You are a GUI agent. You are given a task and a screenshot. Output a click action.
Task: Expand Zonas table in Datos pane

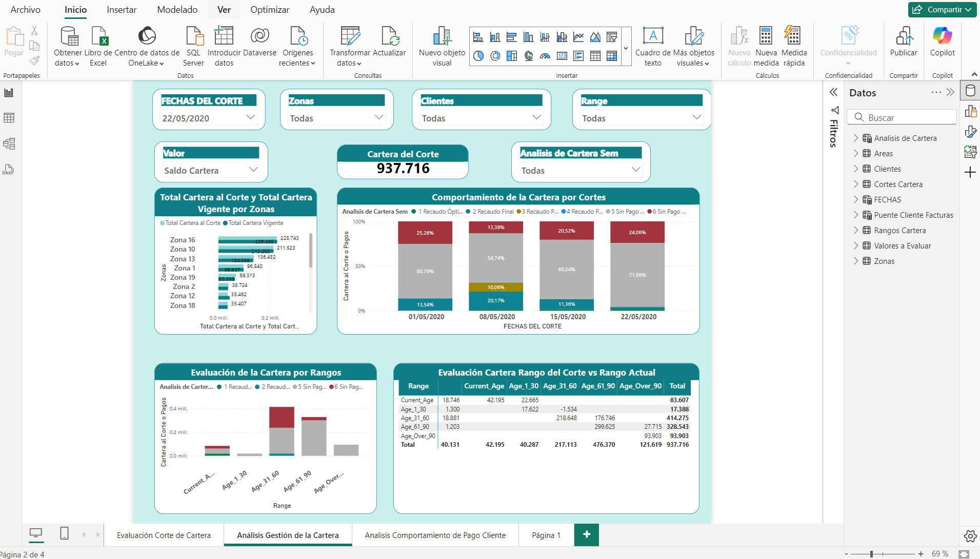tap(855, 261)
